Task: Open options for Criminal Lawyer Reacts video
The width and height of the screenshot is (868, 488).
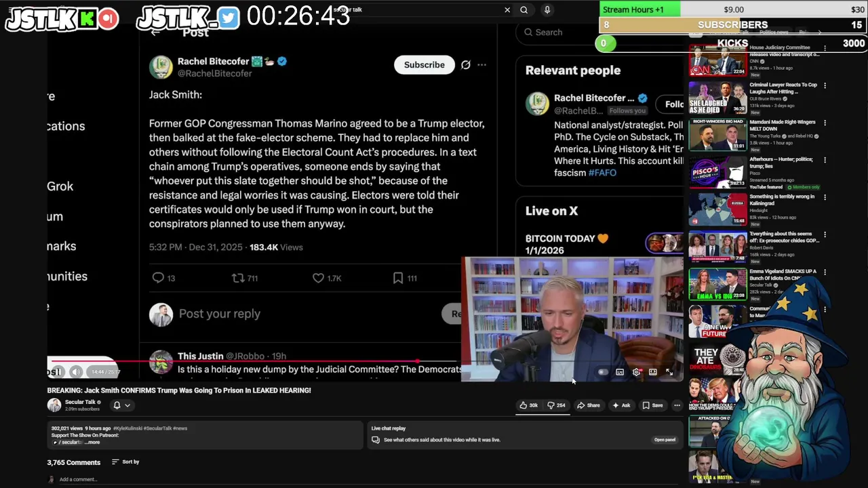Action: (x=825, y=85)
